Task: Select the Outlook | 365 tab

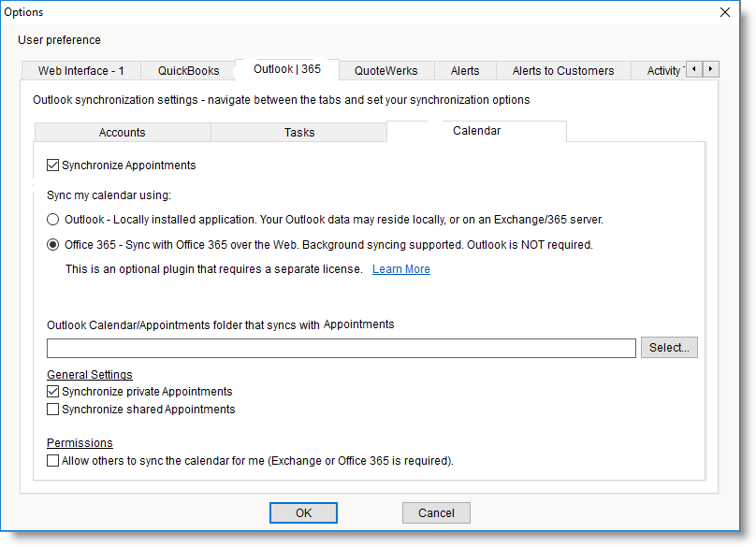Action: [x=285, y=70]
